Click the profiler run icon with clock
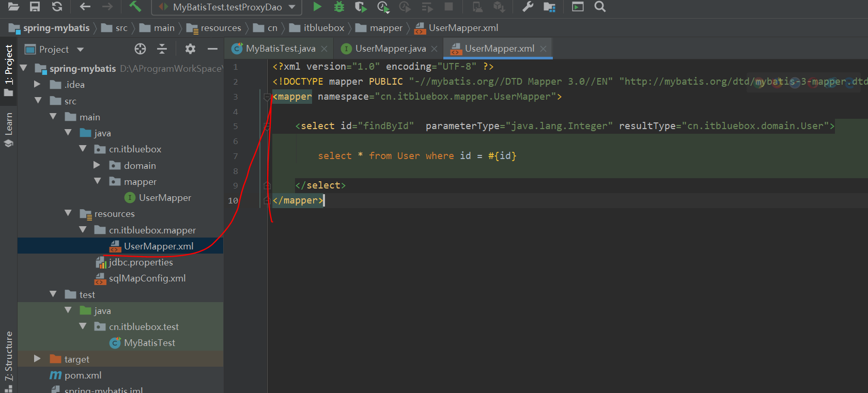 click(x=383, y=7)
